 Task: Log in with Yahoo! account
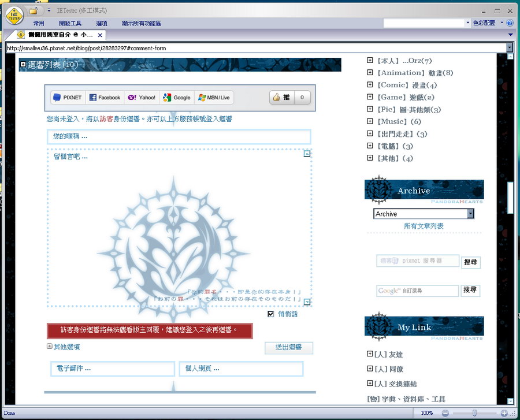point(142,98)
